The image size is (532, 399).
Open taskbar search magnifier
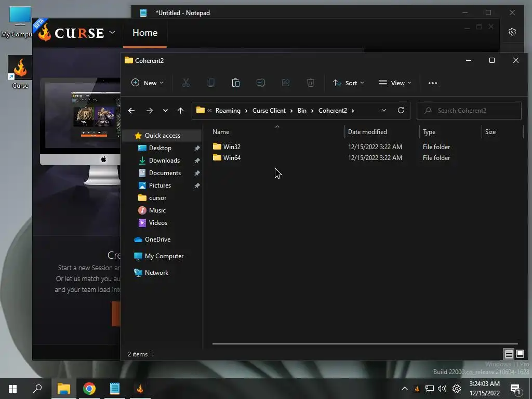[37, 389]
